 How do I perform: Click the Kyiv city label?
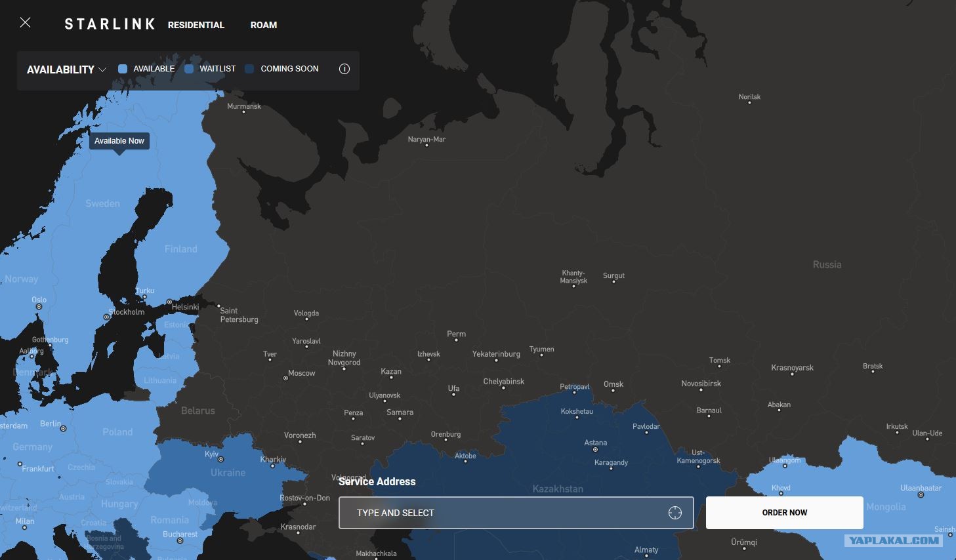tap(211, 454)
